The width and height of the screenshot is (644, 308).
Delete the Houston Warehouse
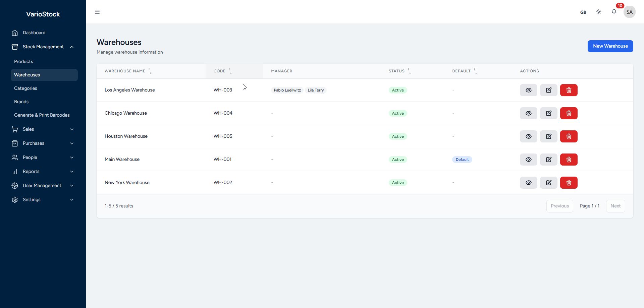pos(569,136)
